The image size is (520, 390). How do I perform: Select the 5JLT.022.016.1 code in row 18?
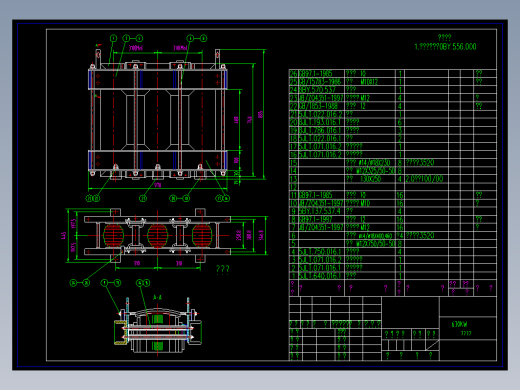pos(320,138)
